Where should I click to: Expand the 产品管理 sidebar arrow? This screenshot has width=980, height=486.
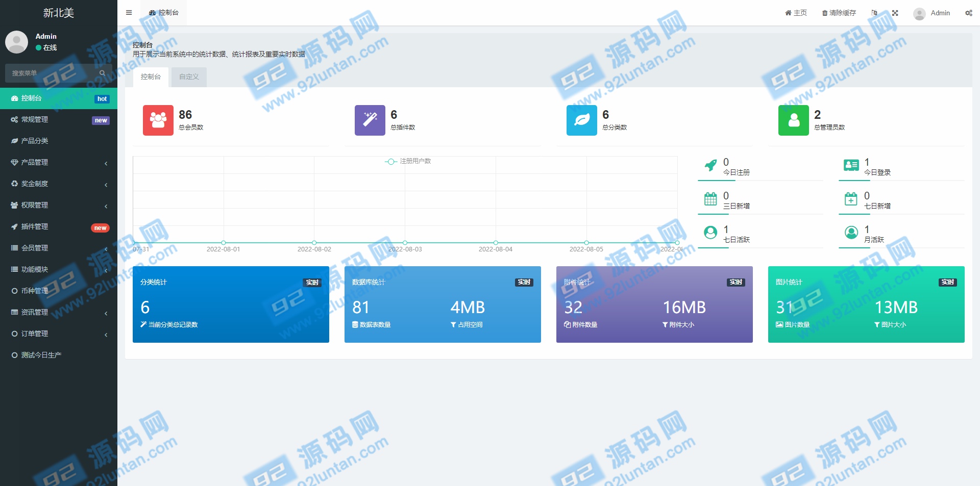[x=106, y=163]
